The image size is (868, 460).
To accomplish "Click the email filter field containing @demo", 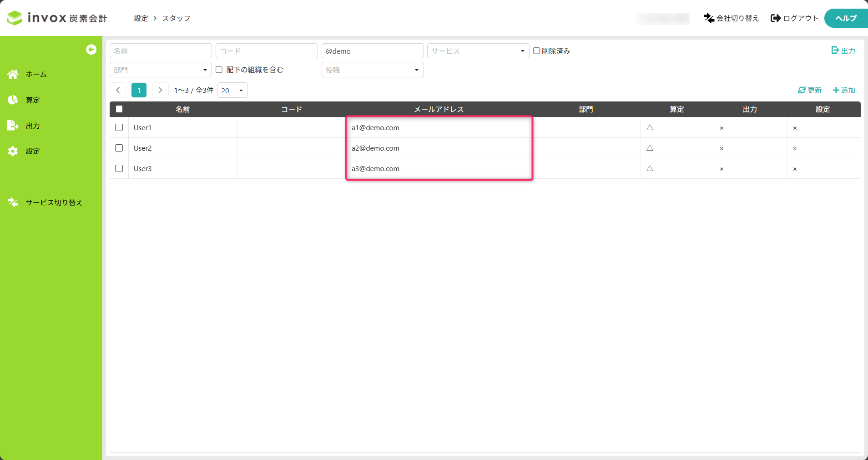I will (373, 51).
